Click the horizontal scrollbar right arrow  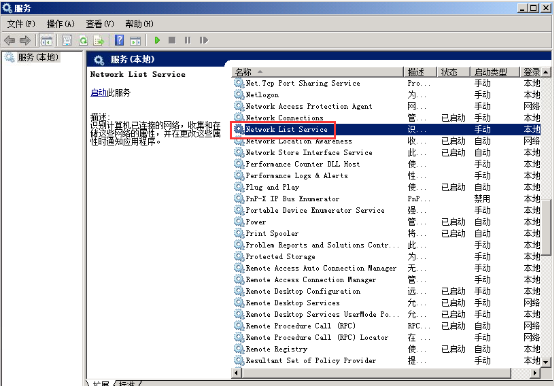point(536,373)
